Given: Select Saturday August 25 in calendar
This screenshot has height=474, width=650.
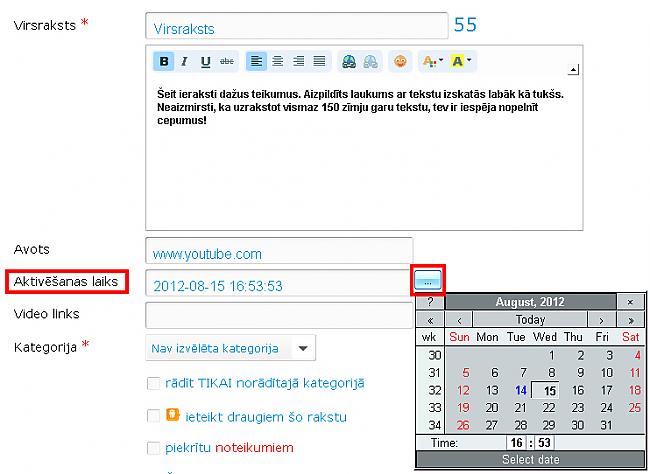Looking at the screenshot, I should click(x=634, y=408).
